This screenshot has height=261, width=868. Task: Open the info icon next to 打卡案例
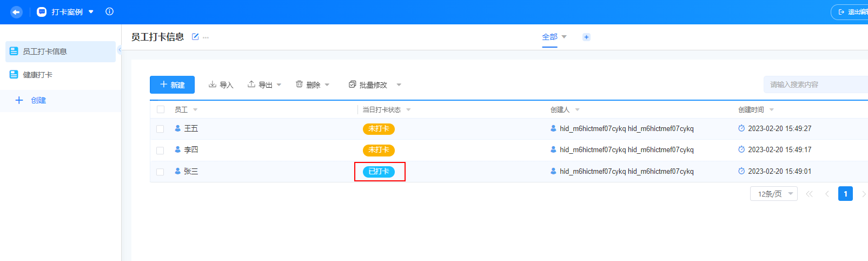[x=109, y=11]
